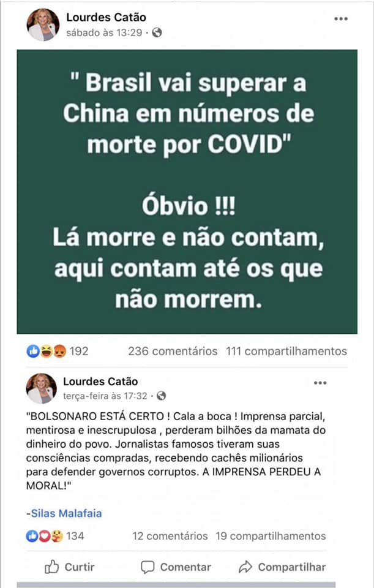Click the thumbs-up reaction icon near 192
This screenshot has height=588, width=374.
[33, 351]
